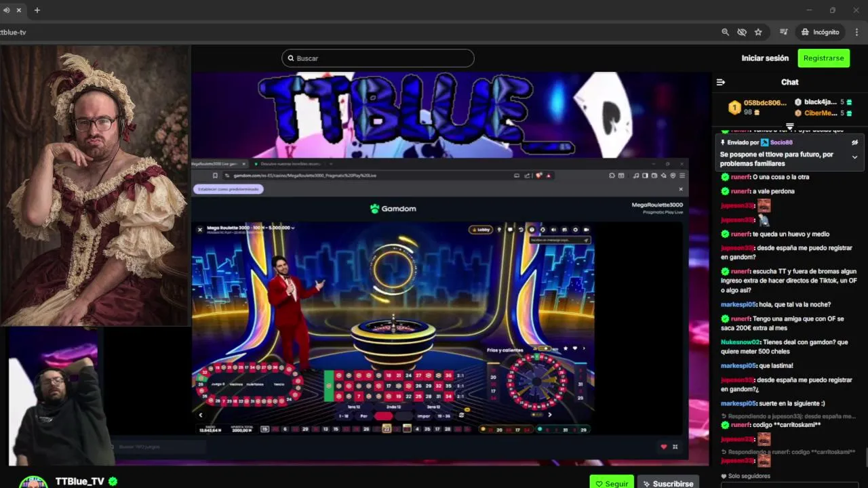Click the Chat panel header

pos(789,82)
